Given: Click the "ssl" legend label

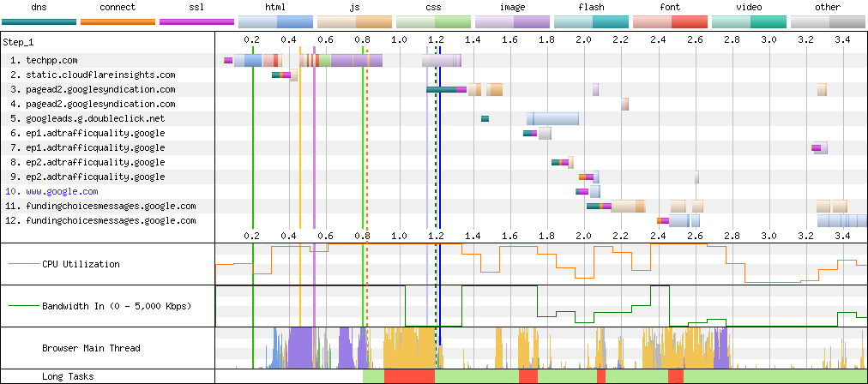Looking at the screenshot, I should click(x=196, y=7).
